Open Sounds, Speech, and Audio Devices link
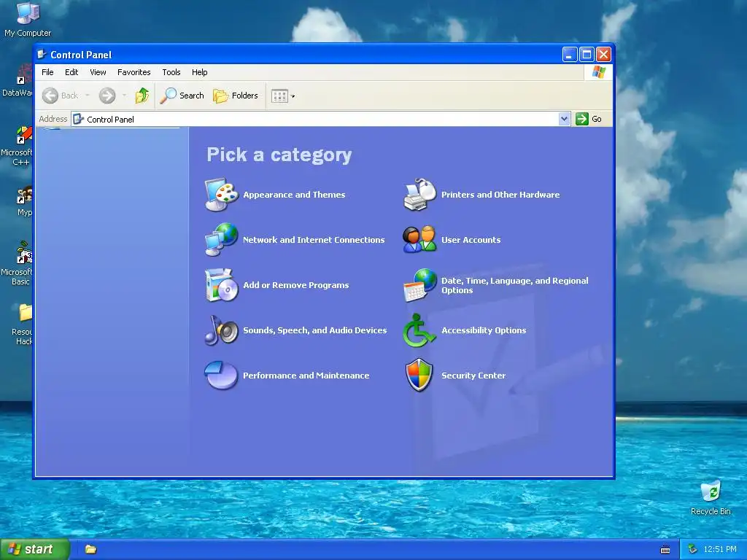Image resolution: width=747 pixels, height=560 pixels. coord(315,330)
